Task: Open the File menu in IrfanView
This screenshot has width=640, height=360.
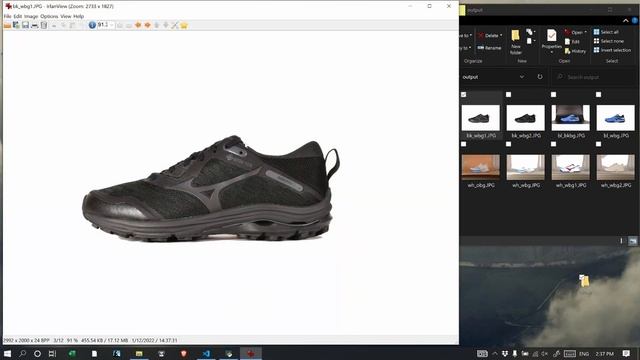Action: pyautogui.click(x=7, y=16)
